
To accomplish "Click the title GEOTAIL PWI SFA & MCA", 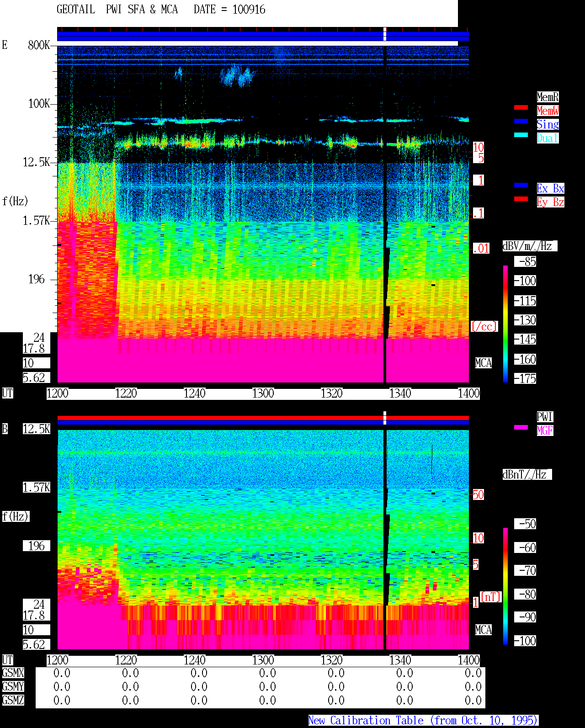I will (117, 10).
